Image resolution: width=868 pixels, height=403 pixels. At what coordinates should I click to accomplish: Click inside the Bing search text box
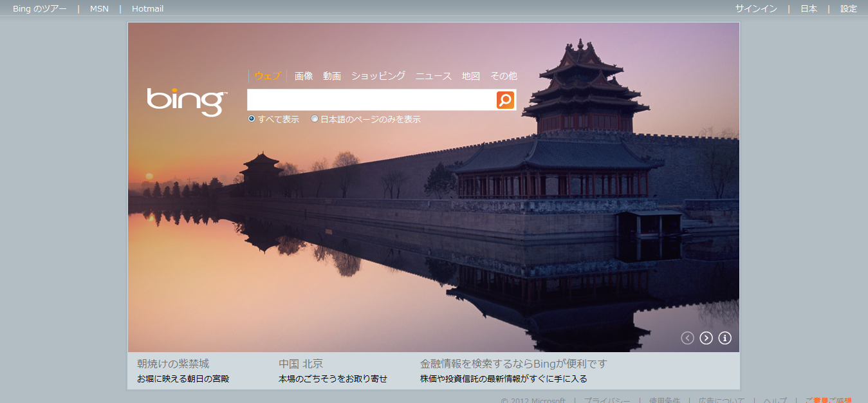point(371,100)
